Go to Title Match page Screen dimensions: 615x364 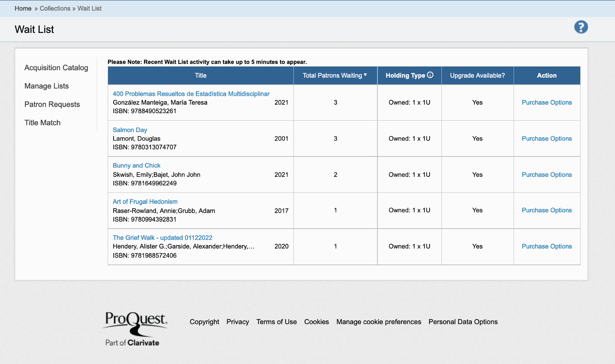[42, 122]
